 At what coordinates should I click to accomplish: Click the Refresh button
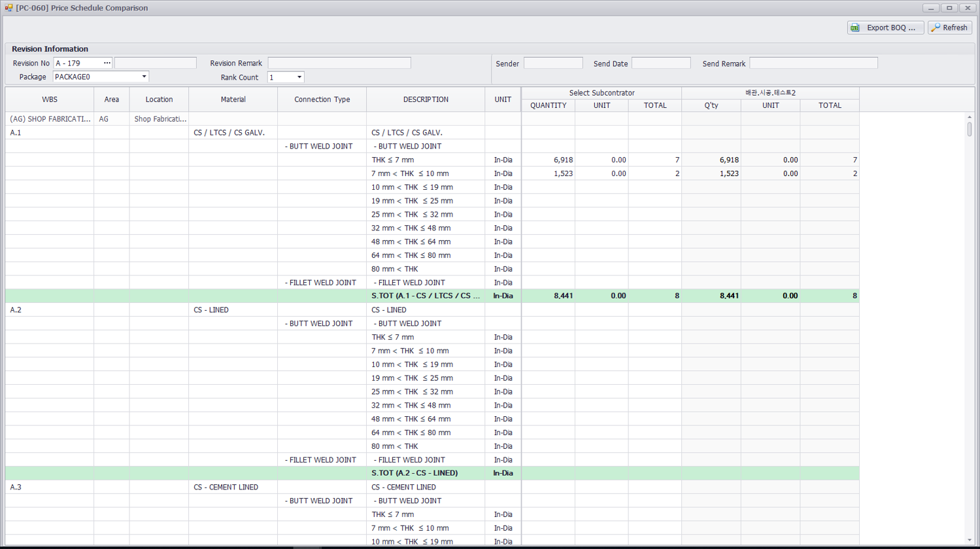click(949, 27)
